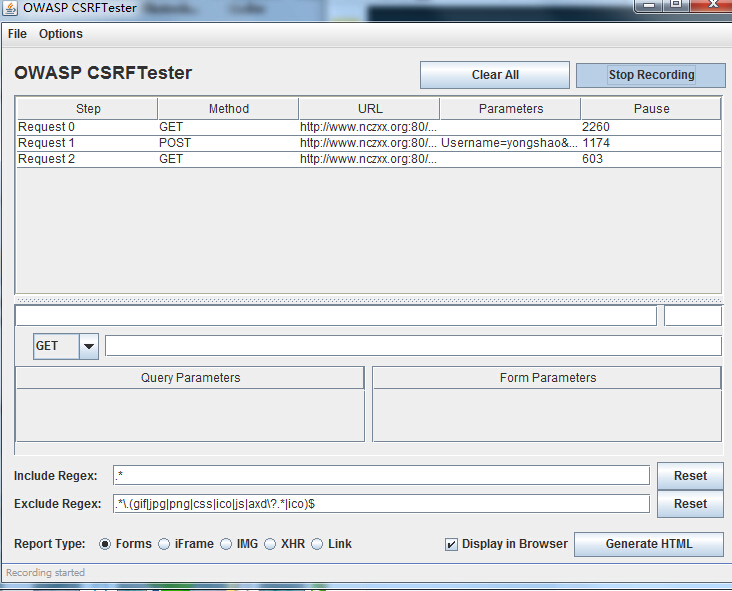Open the GET method dropdown arrow
Screen dimensions: 732x591
pyautogui.click(x=89, y=346)
